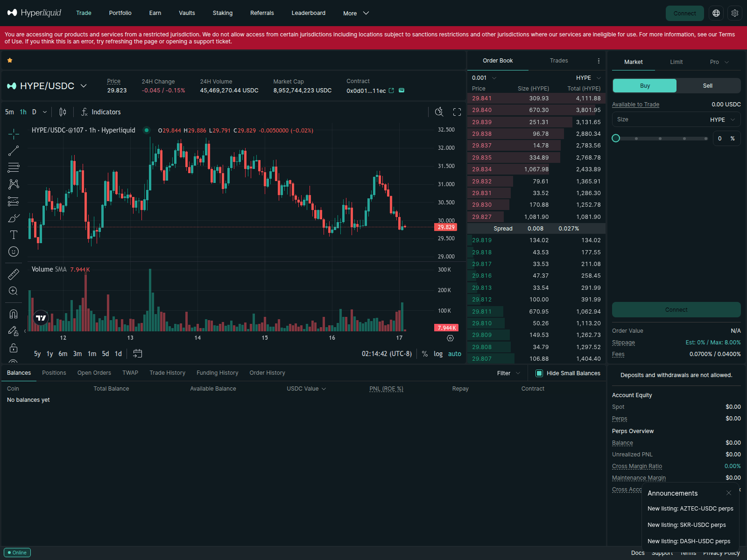Screen dimensions: 747x560
Task: Select the Fibonacci retracement tool
Action: (14, 168)
